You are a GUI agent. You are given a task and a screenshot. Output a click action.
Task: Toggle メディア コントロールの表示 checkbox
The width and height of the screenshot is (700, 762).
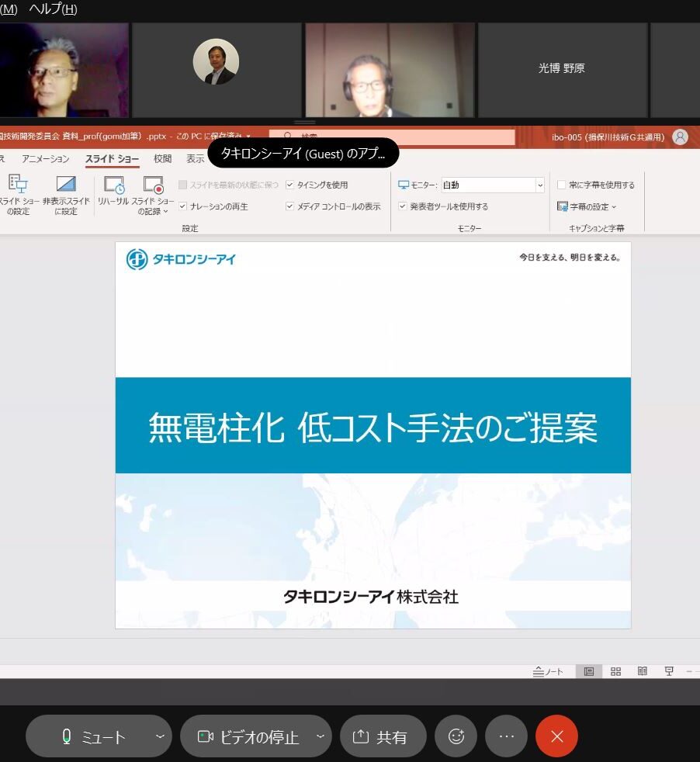click(289, 206)
